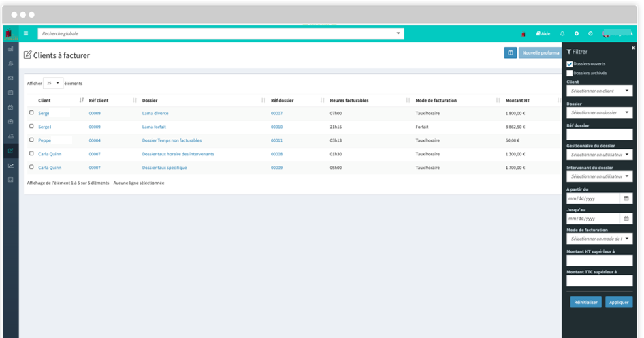Image resolution: width=644 pixels, height=338 pixels.
Task: Click the blue column layout toggle button
Action: 511,52
